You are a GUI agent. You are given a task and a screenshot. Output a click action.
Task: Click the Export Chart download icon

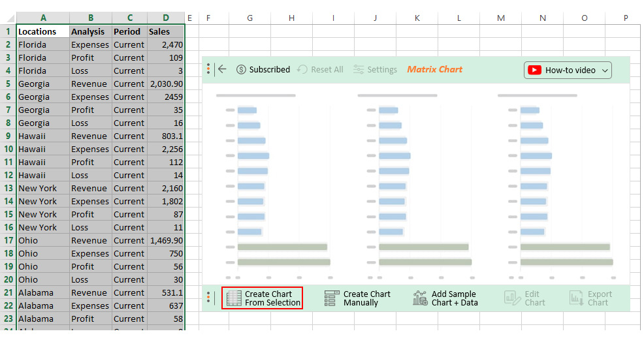click(x=576, y=298)
